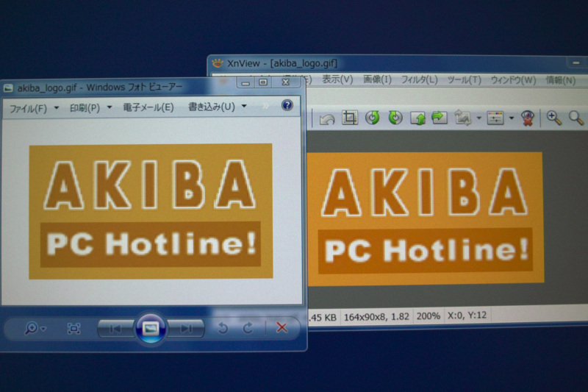Click the red-eye correction icon in XnView
The height and width of the screenshot is (392, 588).
point(528,118)
